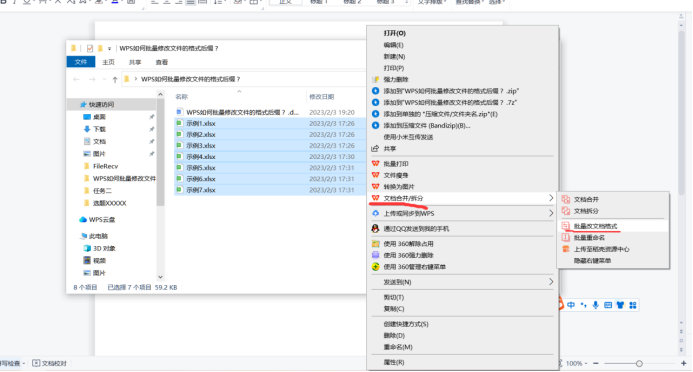The height and width of the screenshot is (372, 693).
Task: Select 快速访问 in the navigation pane
Action: click(101, 105)
